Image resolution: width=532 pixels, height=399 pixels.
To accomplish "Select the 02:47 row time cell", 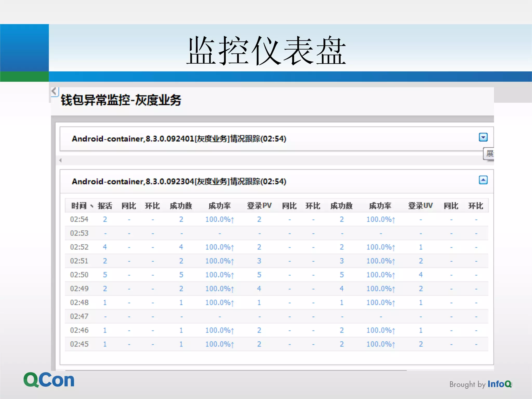I will pyautogui.click(x=79, y=316).
